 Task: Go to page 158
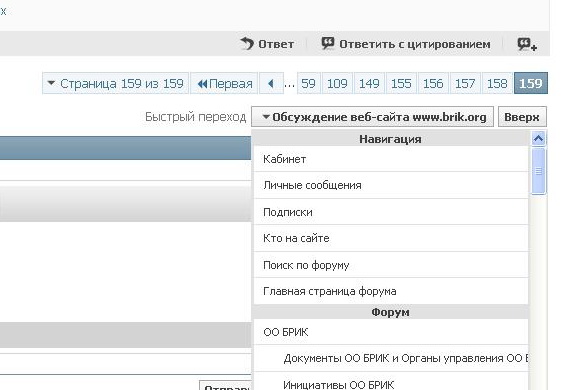click(497, 84)
